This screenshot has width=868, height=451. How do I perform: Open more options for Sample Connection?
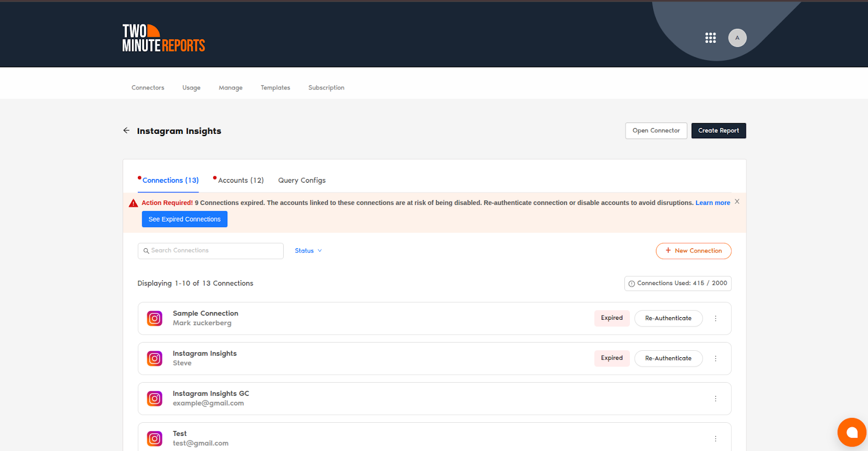click(716, 319)
